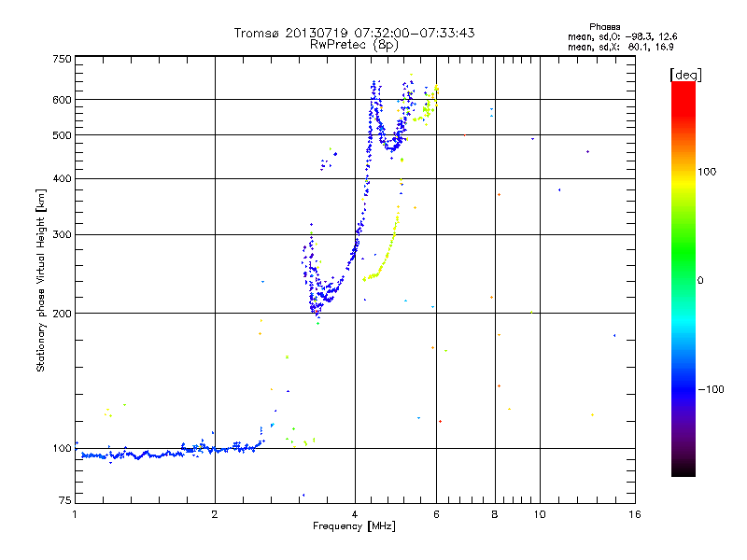
Task: Click x-axis tick label '6'
Action: coord(436,514)
